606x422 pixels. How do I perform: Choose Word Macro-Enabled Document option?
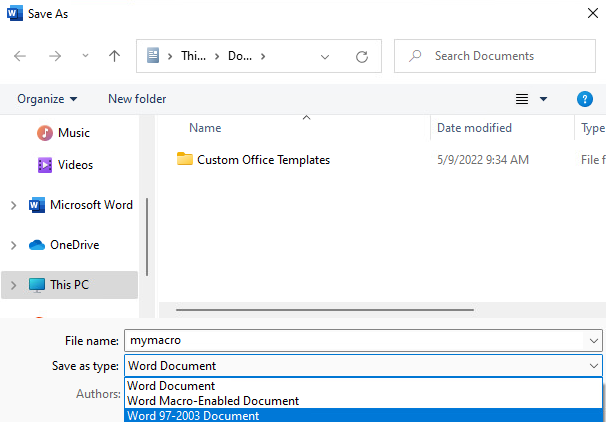213,400
